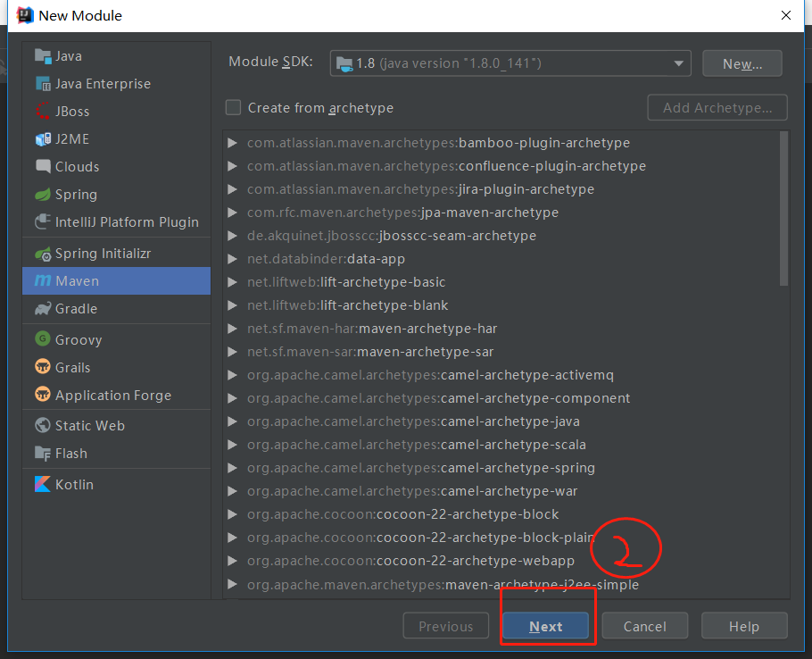Expand bamboo-plugin-archetype entry

(233, 143)
